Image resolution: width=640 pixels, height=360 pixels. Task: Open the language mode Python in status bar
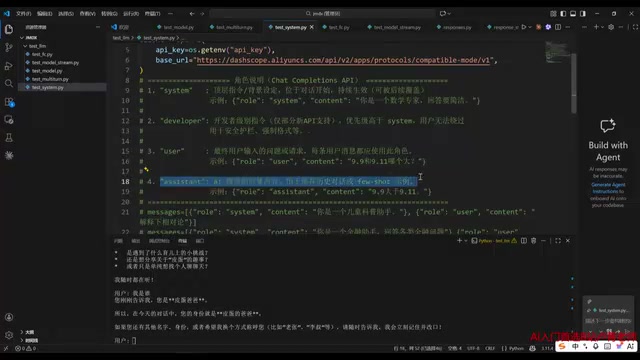coord(516,348)
